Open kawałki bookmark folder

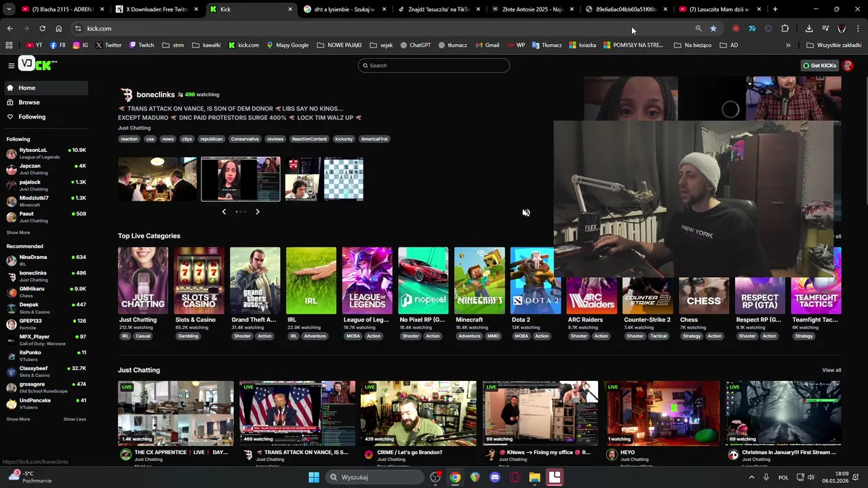206,45
